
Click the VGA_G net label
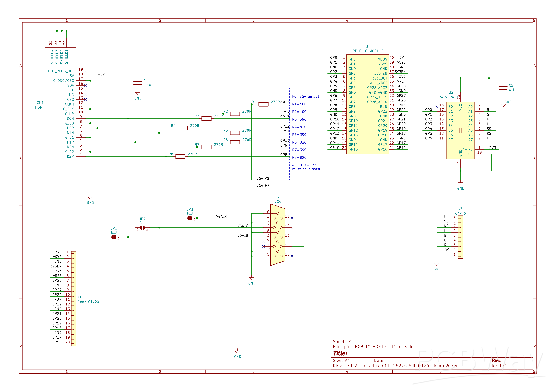(x=242, y=226)
